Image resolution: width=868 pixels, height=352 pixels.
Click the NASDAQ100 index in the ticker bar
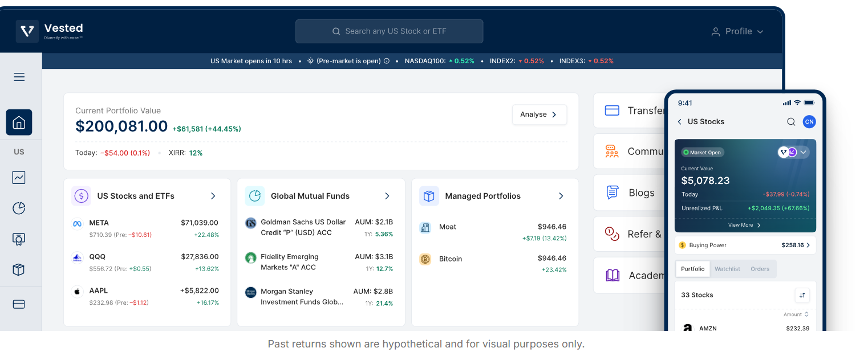click(x=439, y=61)
